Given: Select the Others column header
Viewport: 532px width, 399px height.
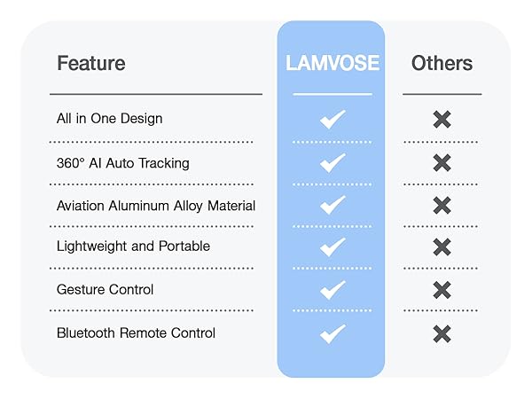Looking at the screenshot, I should coord(442,64).
